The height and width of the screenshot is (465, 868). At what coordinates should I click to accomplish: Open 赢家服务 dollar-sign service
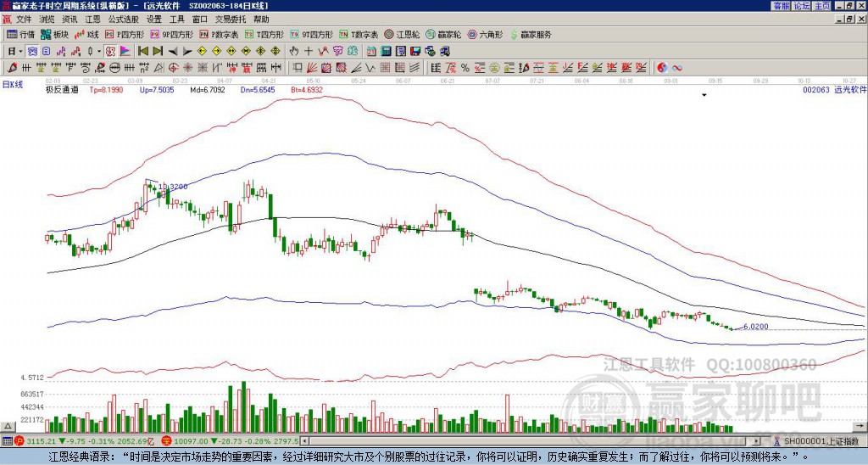coord(531,34)
